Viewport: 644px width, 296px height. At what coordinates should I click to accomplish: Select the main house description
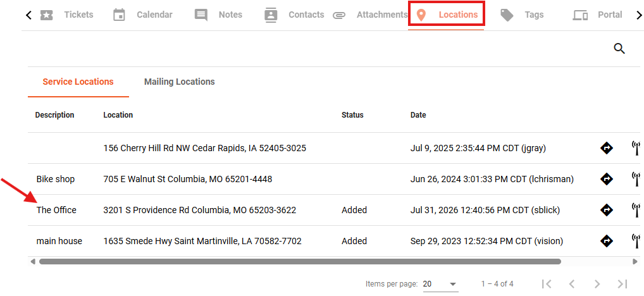(59, 241)
